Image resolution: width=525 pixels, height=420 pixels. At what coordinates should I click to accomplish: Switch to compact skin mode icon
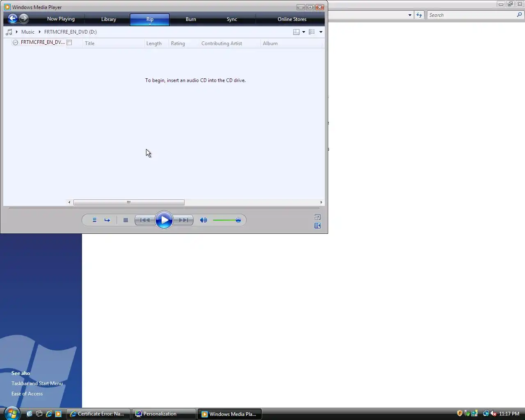pyautogui.click(x=317, y=226)
